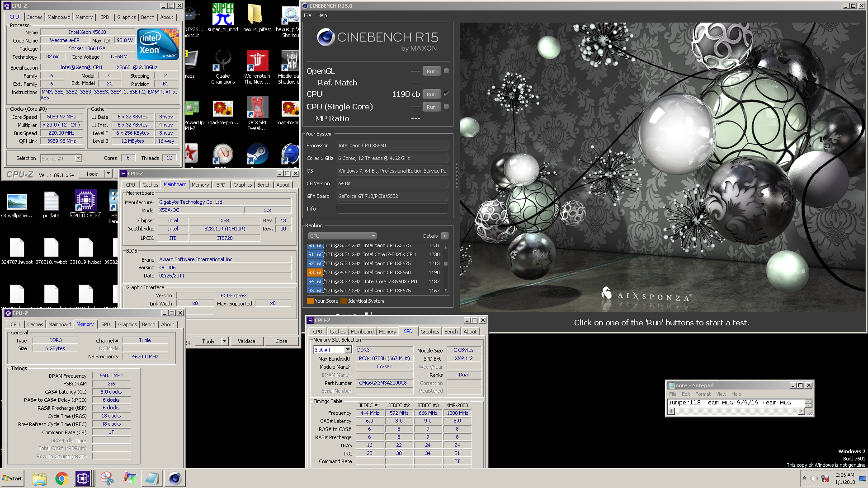Viewport: 868px width, 488px height.
Task: Launch Wolfenstein The New Order shortcut
Action: point(257,67)
